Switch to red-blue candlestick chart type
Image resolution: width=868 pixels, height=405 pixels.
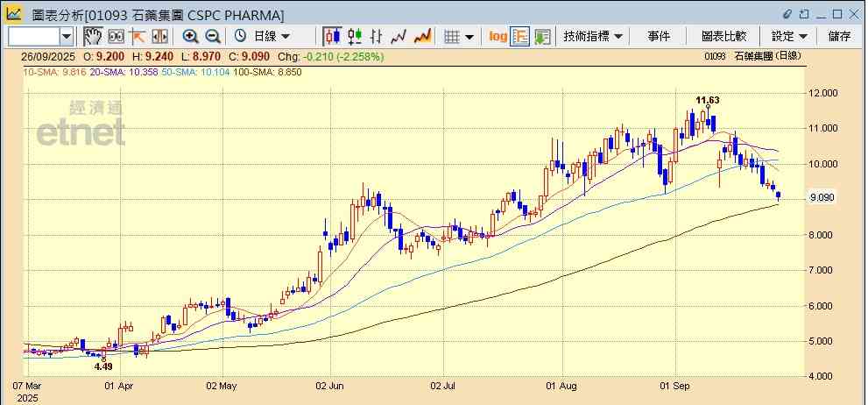pyautogui.click(x=333, y=37)
